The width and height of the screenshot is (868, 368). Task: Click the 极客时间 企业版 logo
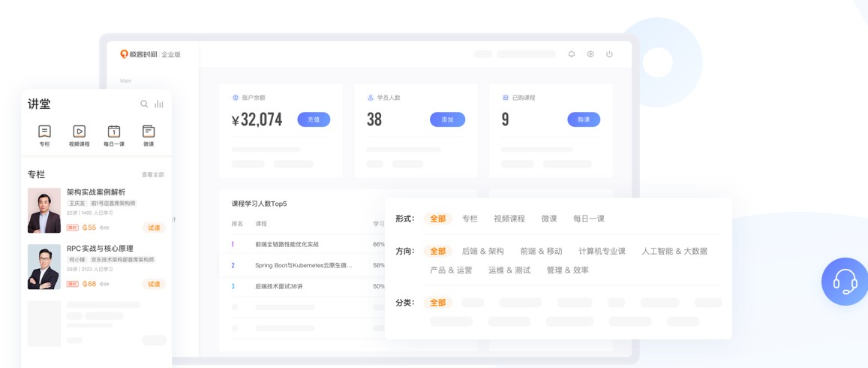click(x=151, y=54)
